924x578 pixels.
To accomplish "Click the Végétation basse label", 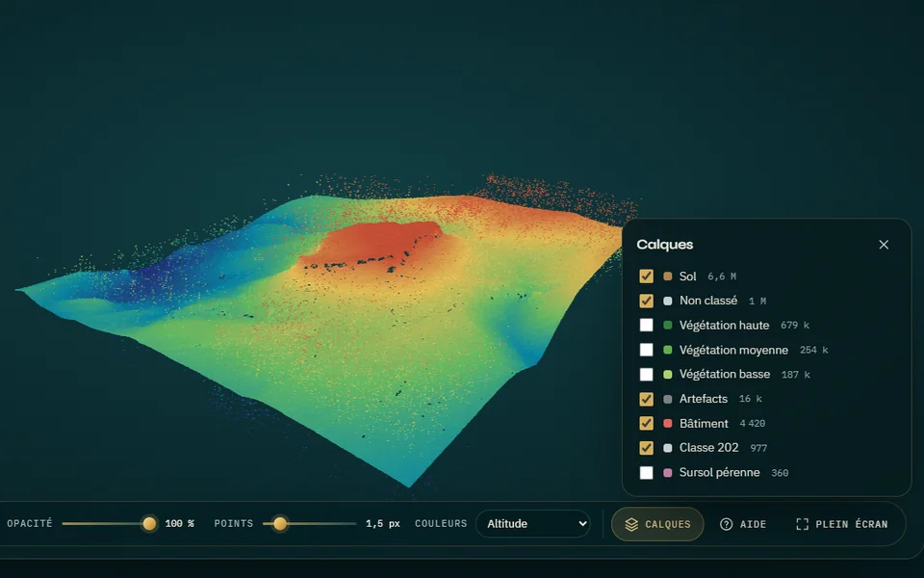I will coord(725,375).
